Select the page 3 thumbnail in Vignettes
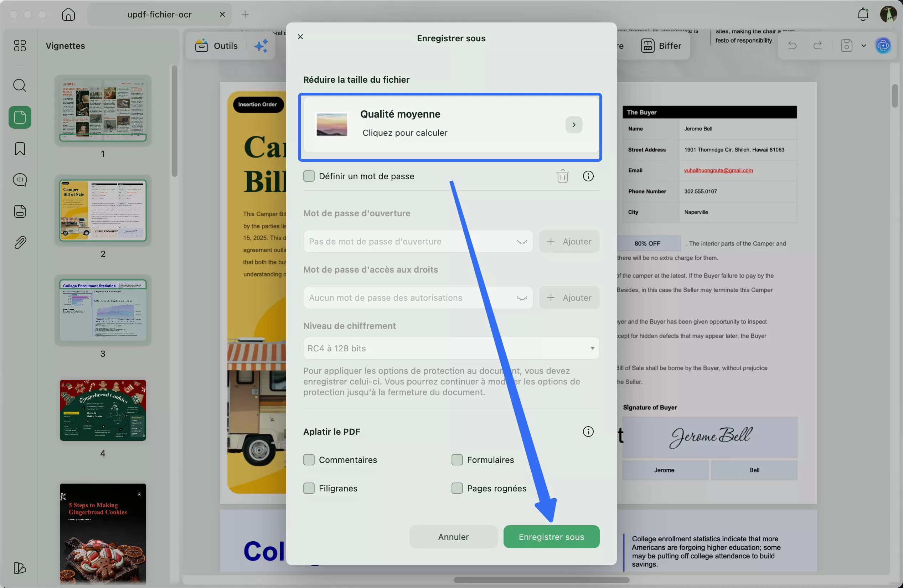903x588 pixels. pos(103,311)
